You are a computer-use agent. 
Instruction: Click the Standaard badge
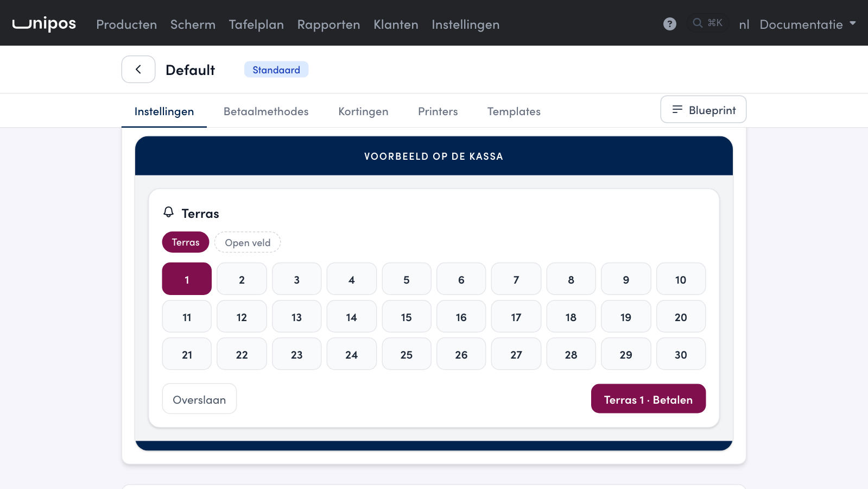[x=276, y=70]
